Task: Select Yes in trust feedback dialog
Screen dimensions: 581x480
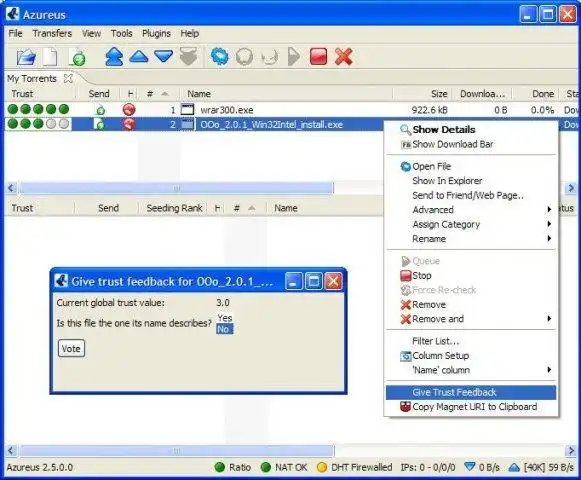Action: click(x=225, y=318)
